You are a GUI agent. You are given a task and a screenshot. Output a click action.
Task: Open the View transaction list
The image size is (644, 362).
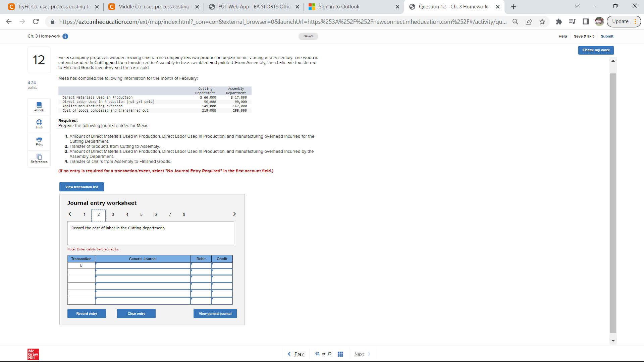[x=81, y=187]
